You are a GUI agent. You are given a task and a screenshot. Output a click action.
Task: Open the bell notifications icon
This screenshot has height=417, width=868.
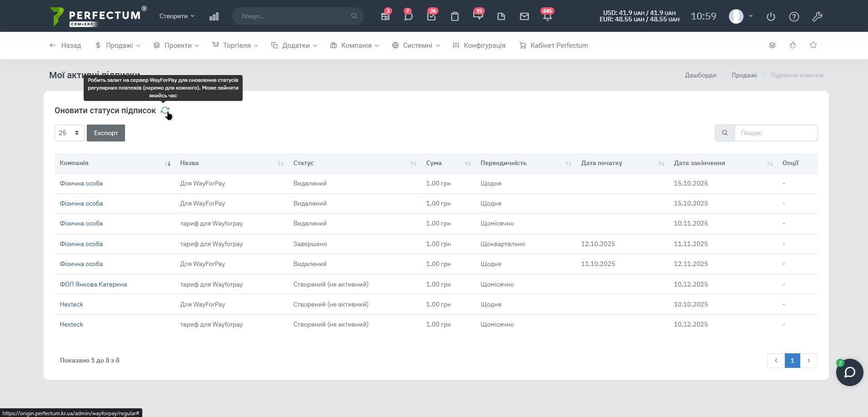pos(547,16)
